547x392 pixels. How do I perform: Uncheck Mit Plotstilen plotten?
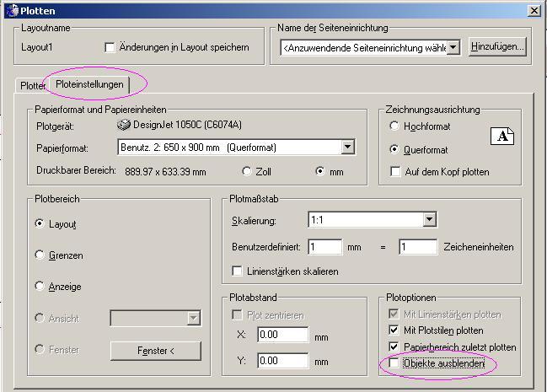point(394,330)
